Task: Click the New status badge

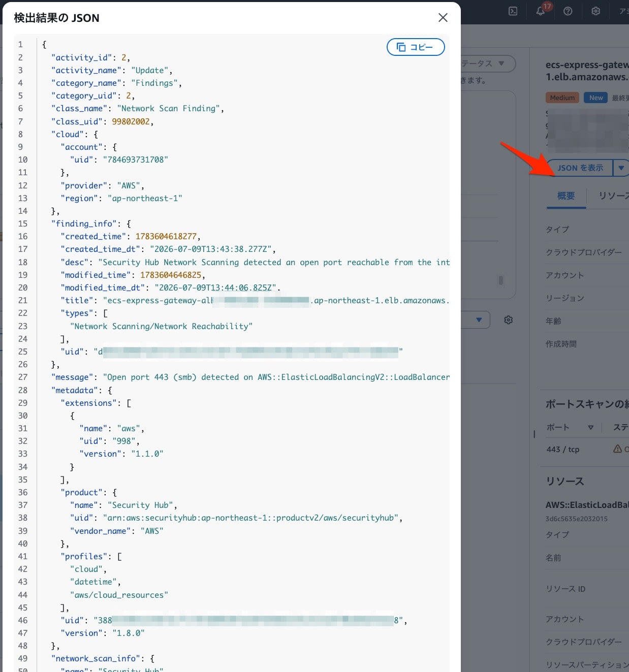Action: click(x=596, y=98)
